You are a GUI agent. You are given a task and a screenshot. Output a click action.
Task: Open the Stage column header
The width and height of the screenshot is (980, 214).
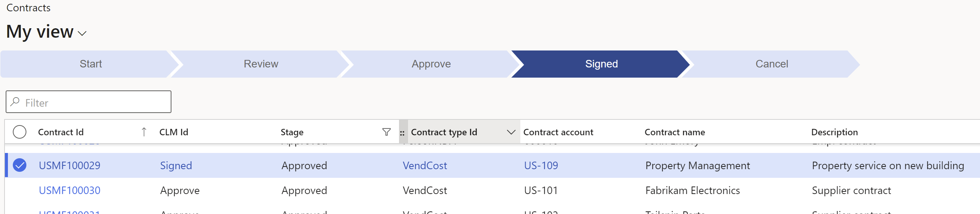pos(292,132)
